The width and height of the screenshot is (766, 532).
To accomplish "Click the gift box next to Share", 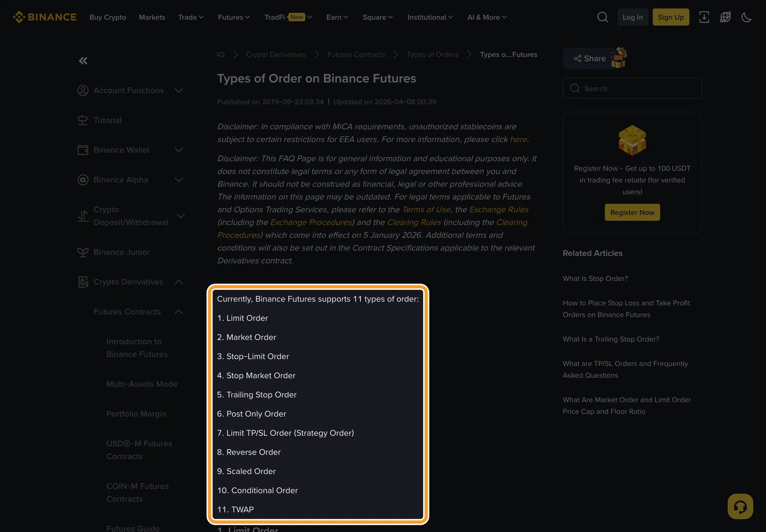I will pos(619,57).
